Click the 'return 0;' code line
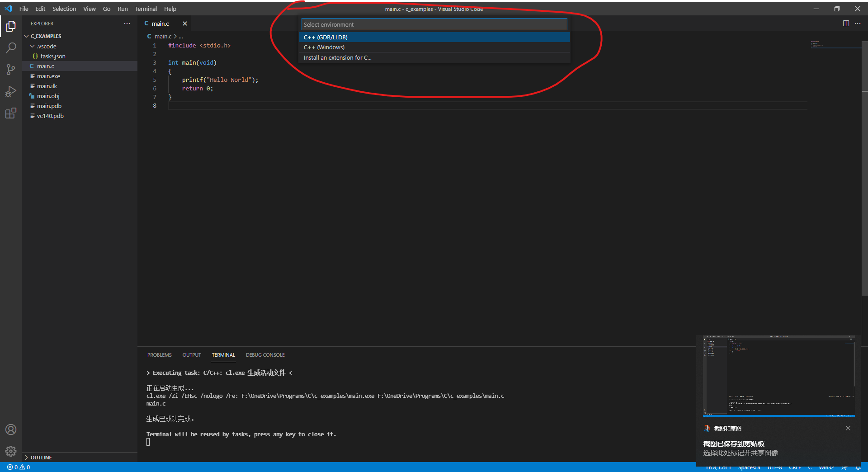This screenshot has height=472, width=868. coord(198,88)
